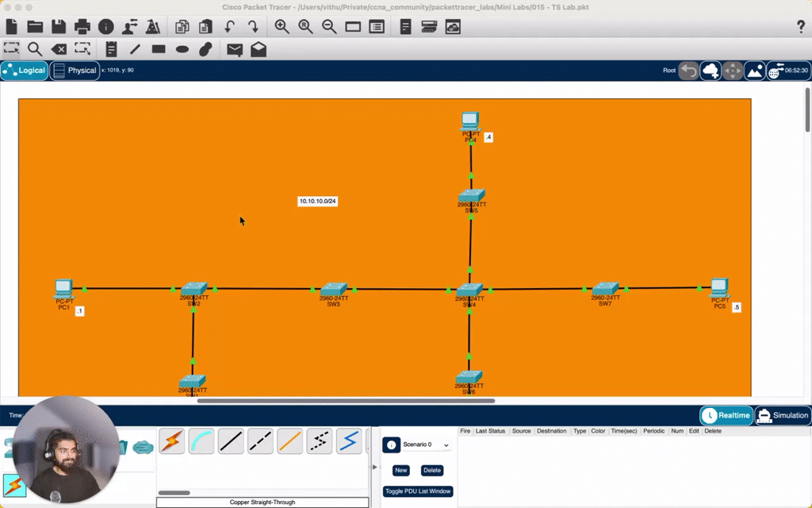Open the network information icon

pos(105,26)
